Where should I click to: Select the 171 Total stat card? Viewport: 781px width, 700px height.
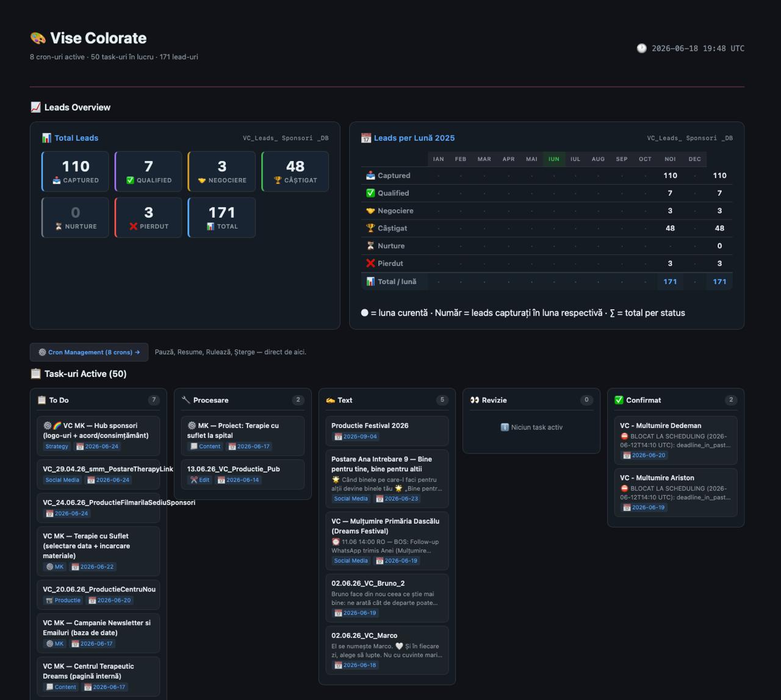pyautogui.click(x=221, y=217)
